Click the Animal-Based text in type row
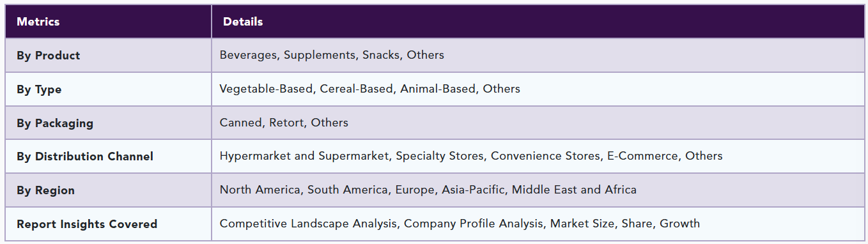Viewport: 868px width, 244px height. tap(438, 89)
